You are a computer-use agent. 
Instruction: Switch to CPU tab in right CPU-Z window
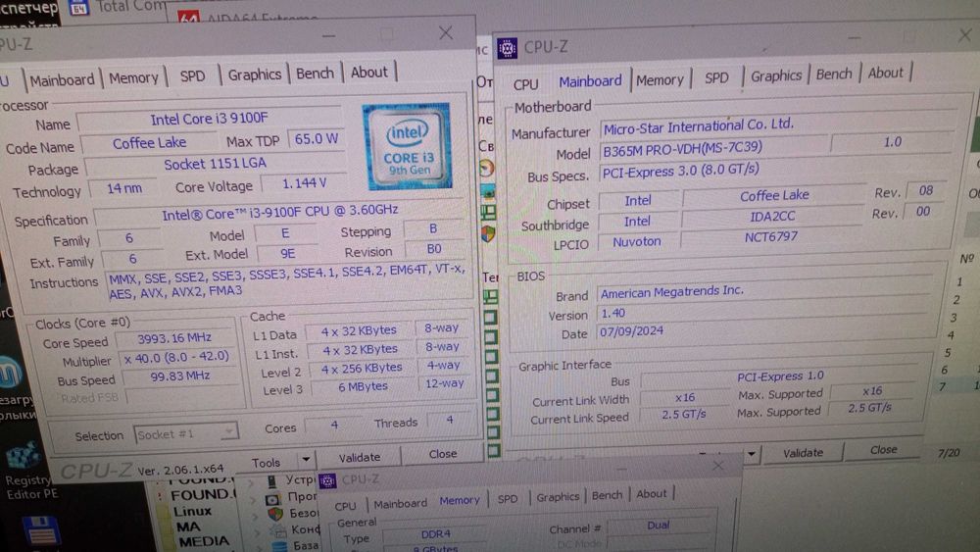point(525,84)
